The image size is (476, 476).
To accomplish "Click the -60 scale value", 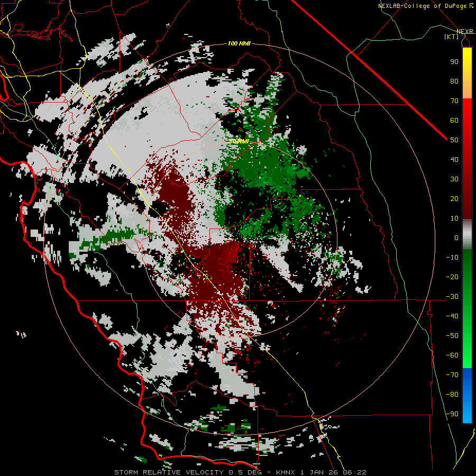I will [452, 355].
